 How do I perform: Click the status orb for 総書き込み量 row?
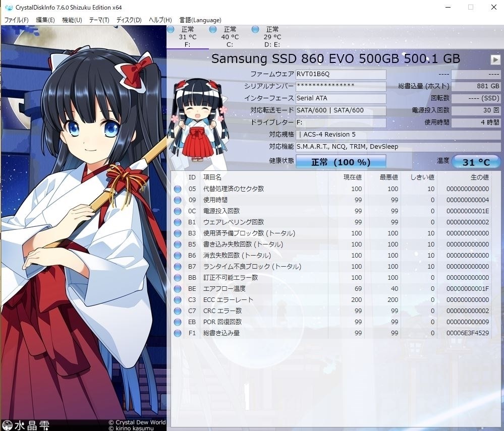point(178,333)
